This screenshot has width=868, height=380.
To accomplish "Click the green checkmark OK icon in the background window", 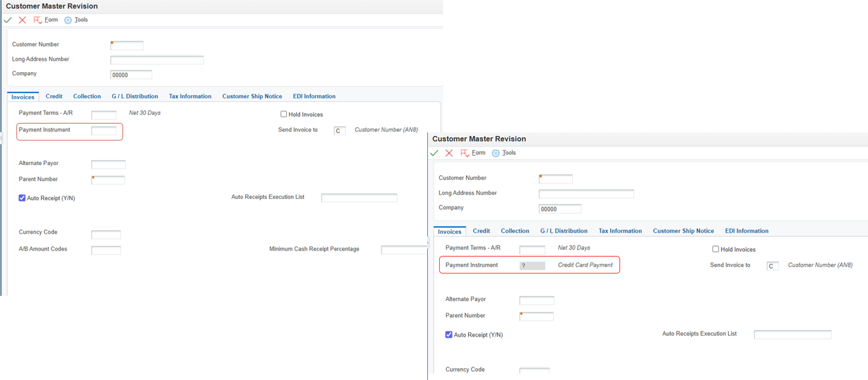I will [8, 20].
